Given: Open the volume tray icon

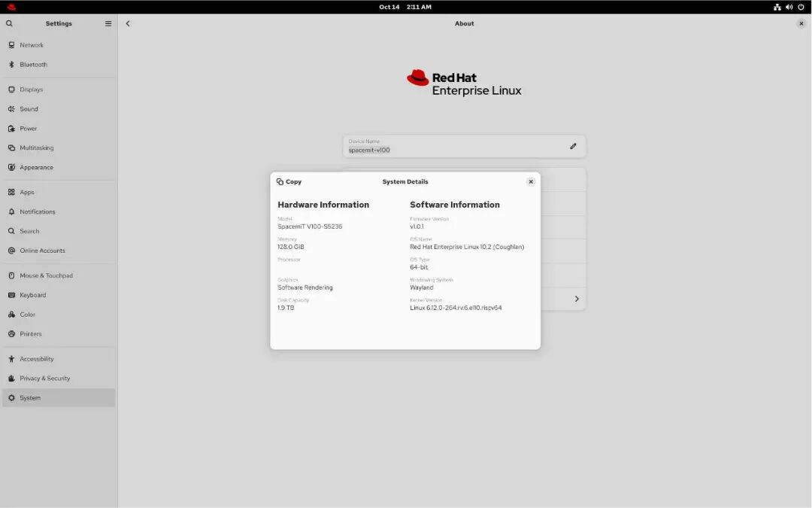Looking at the screenshot, I should [x=789, y=7].
